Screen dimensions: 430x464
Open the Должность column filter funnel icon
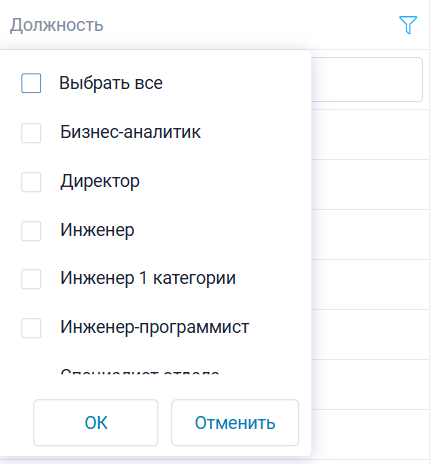(x=408, y=25)
